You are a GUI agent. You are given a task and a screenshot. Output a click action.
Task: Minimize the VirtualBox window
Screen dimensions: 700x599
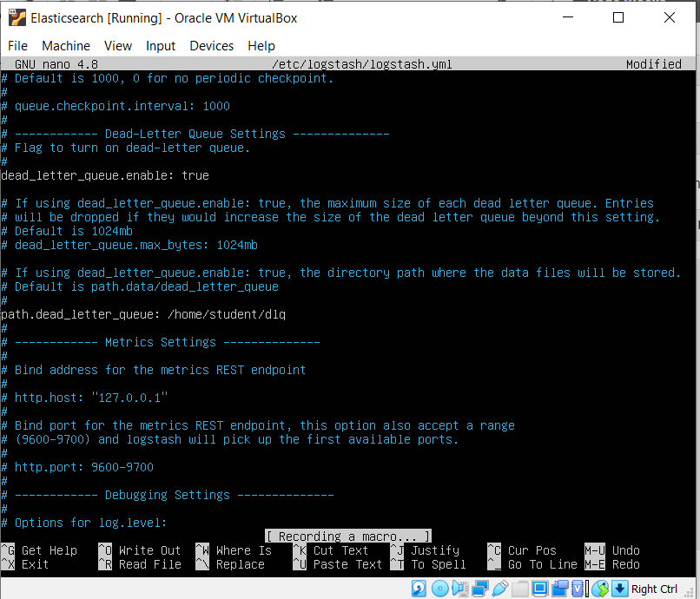[x=568, y=17]
